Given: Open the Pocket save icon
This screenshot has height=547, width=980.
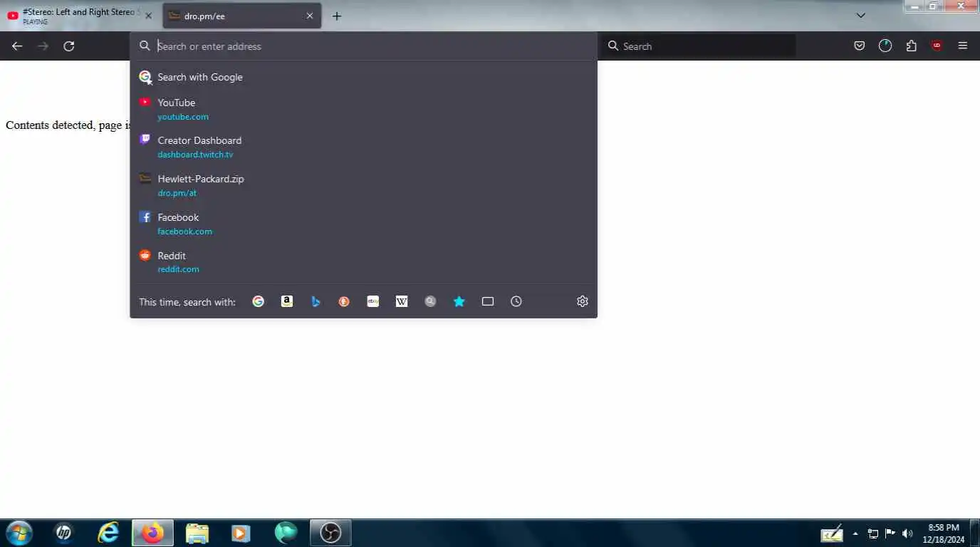Looking at the screenshot, I should click(860, 46).
